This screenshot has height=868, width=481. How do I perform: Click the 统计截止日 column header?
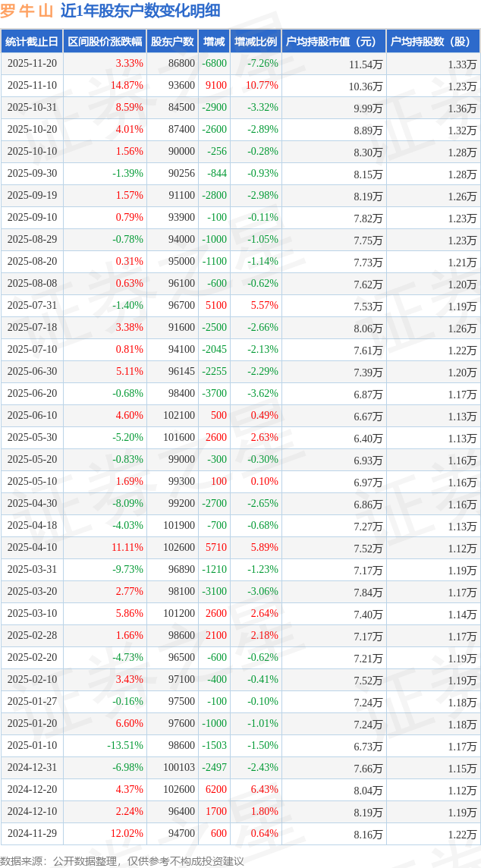pos(31,42)
